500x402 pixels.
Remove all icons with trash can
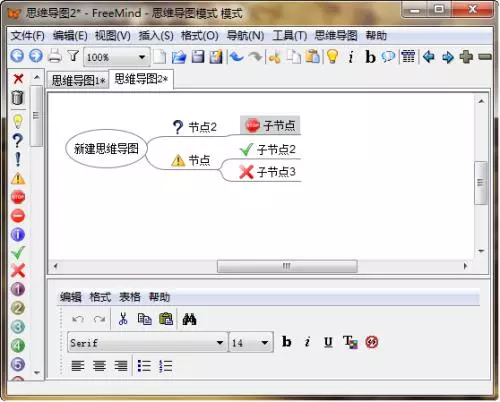tap(18, 98)
